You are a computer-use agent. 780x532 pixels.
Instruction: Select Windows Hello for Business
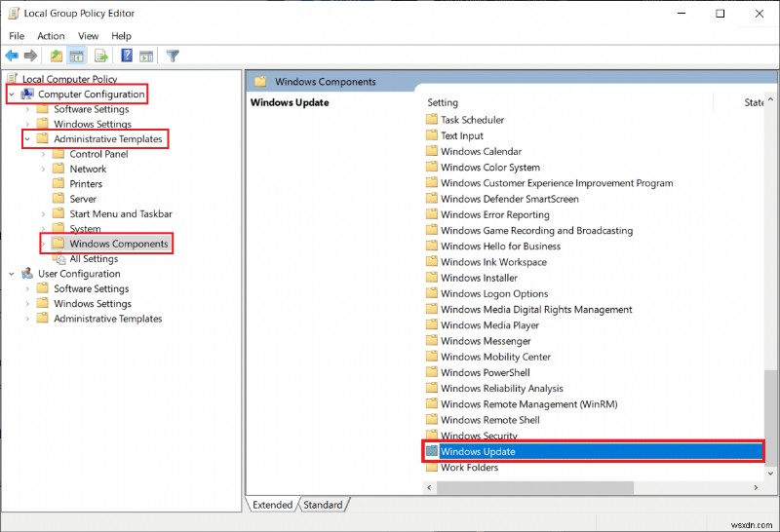[x=500, y=247]
